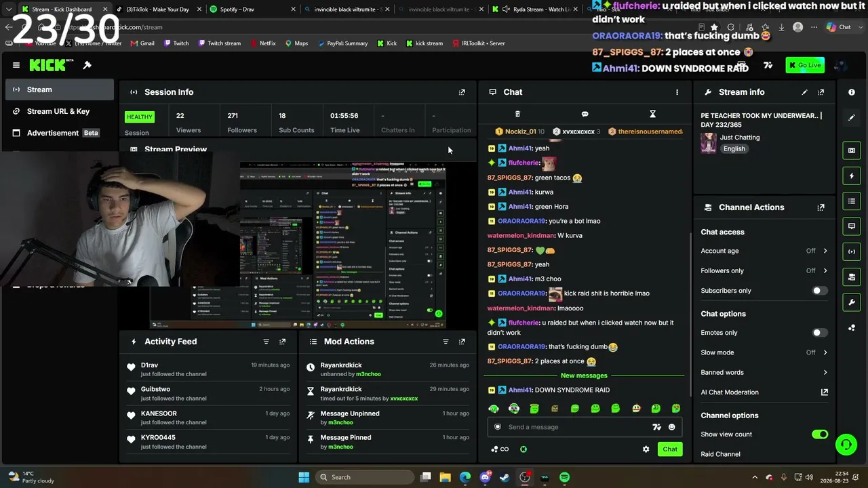
Task: Toggle the Emotes only switch
Action: 820,333
